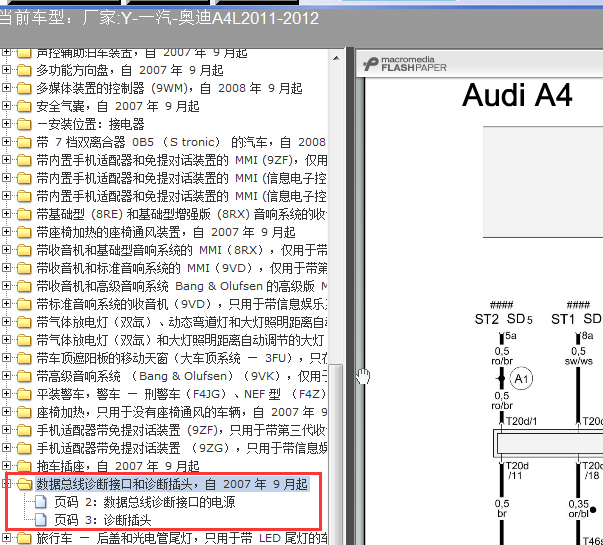Click folder icon of 安全气囊 entry

(x=24, y=106)
